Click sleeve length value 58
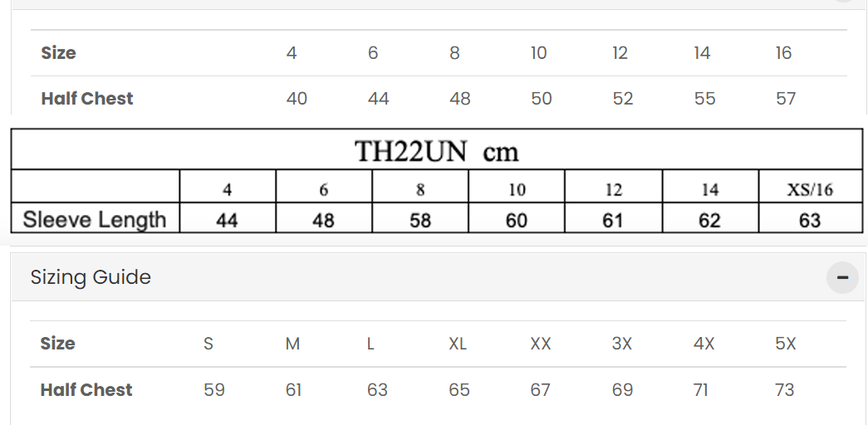Image resolution: width=868 pixels, height=425 pixels. [x=420, y=220]
